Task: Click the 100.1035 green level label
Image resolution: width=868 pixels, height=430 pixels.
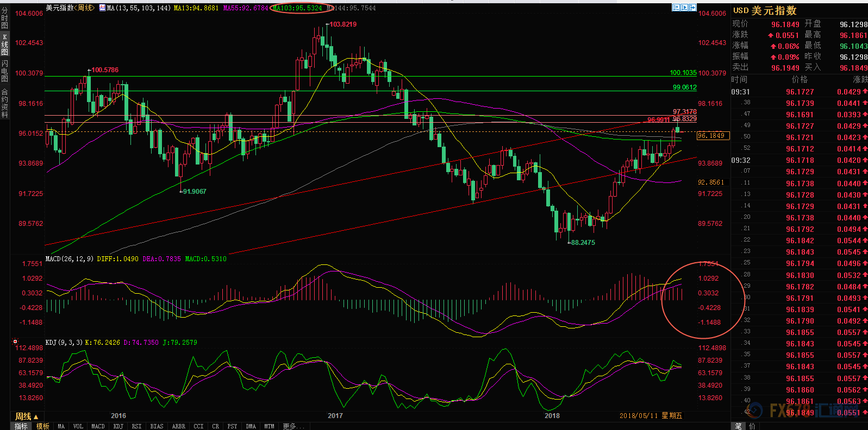Action: 683,73
